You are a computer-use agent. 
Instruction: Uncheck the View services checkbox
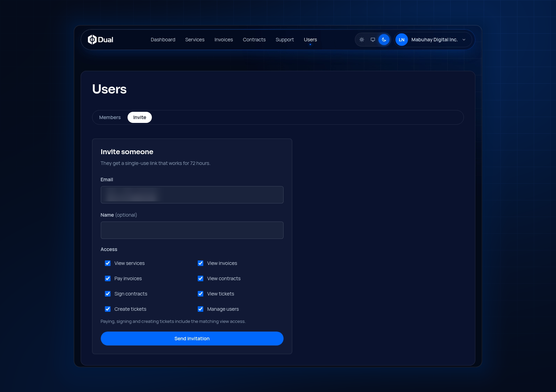click(x=108, y=263)
